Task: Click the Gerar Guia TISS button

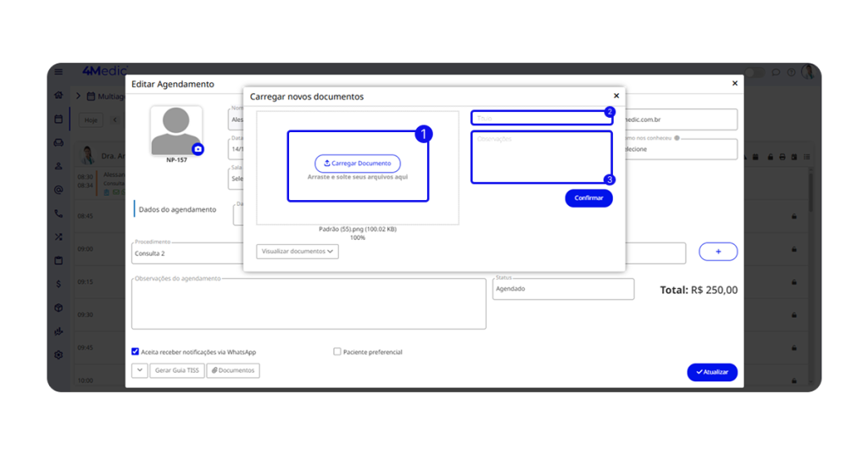Action: coord(177,370)
